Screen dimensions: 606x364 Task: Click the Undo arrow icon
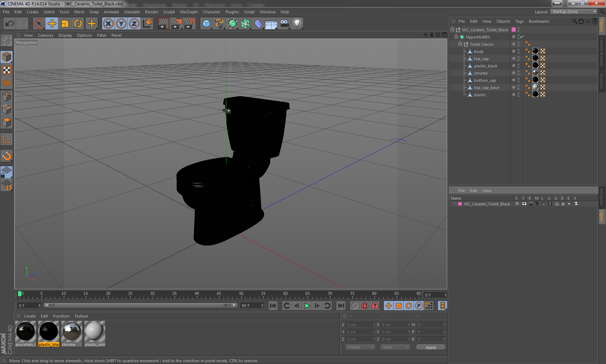point(10,24)
